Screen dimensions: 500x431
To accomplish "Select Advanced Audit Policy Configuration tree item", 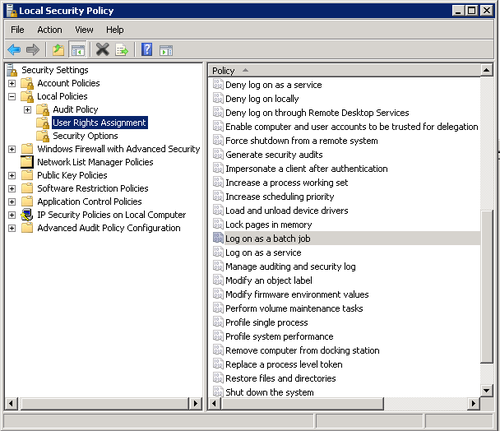I will click(109, 228).
